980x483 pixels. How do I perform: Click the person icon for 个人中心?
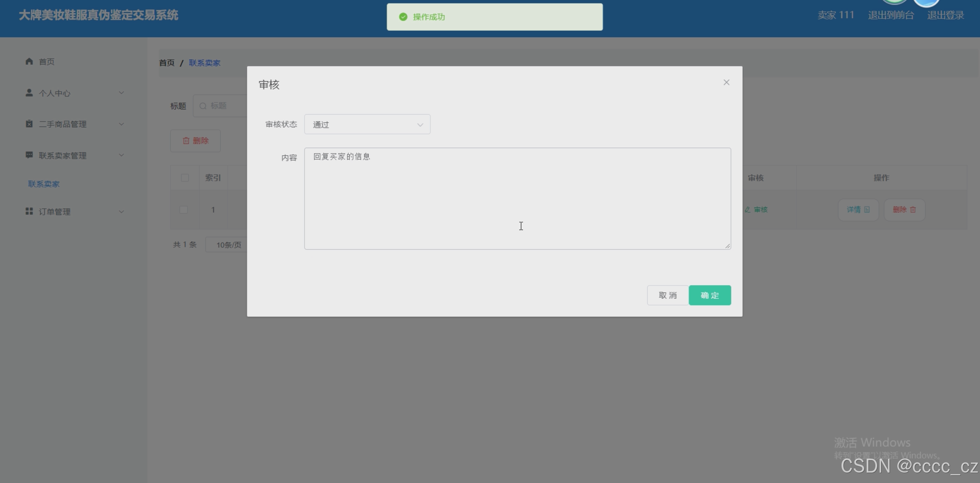coord(29,93)
